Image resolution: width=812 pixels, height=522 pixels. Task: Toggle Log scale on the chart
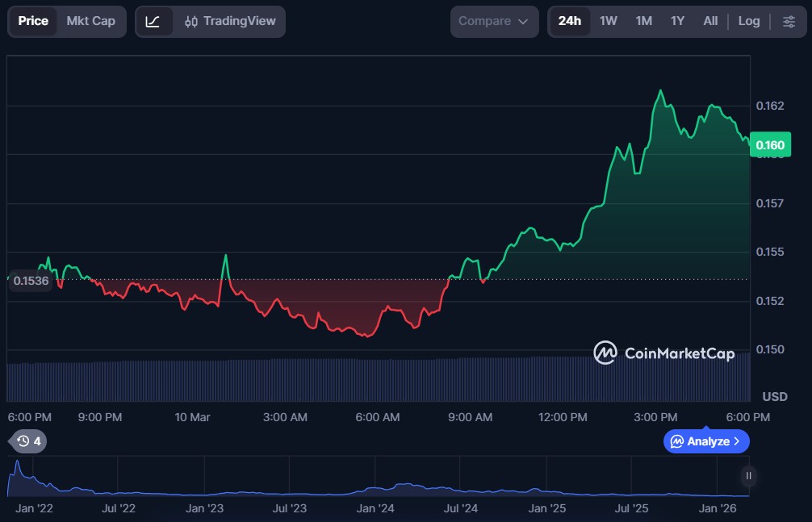[748, 21]
